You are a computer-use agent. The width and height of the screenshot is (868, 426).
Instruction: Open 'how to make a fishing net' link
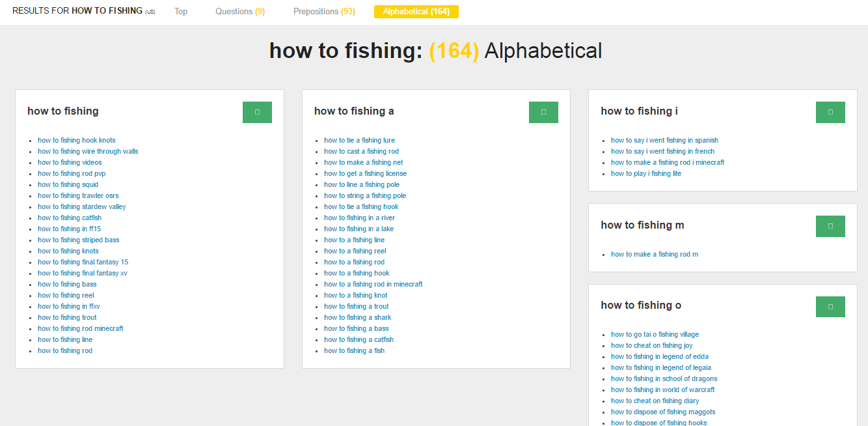point(364,162)
